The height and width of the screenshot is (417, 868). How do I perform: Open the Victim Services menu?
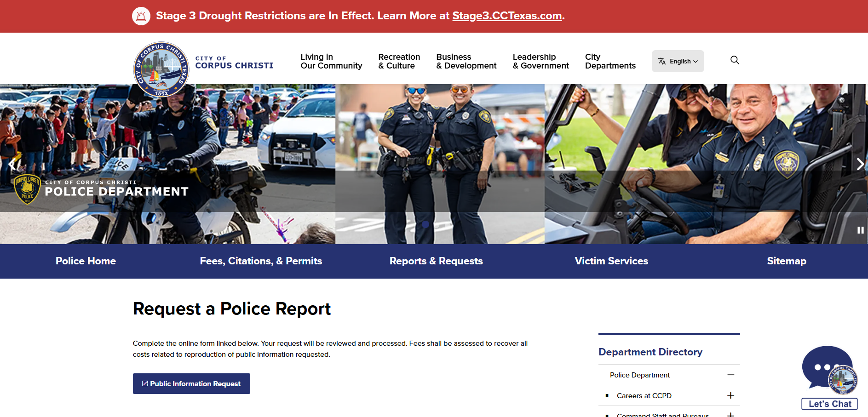(611, 261)
